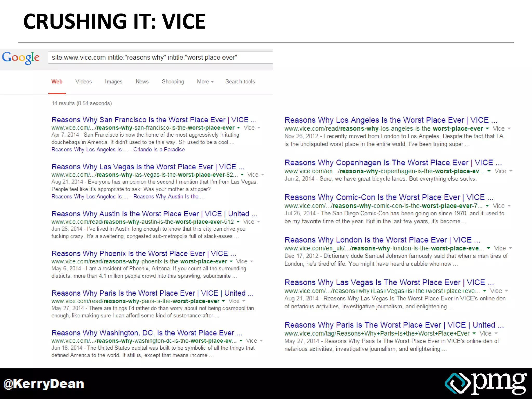Click Reasons Why Austin Is the sitelink
This screenshot has height=399, width=532.
tap(169, 197)
